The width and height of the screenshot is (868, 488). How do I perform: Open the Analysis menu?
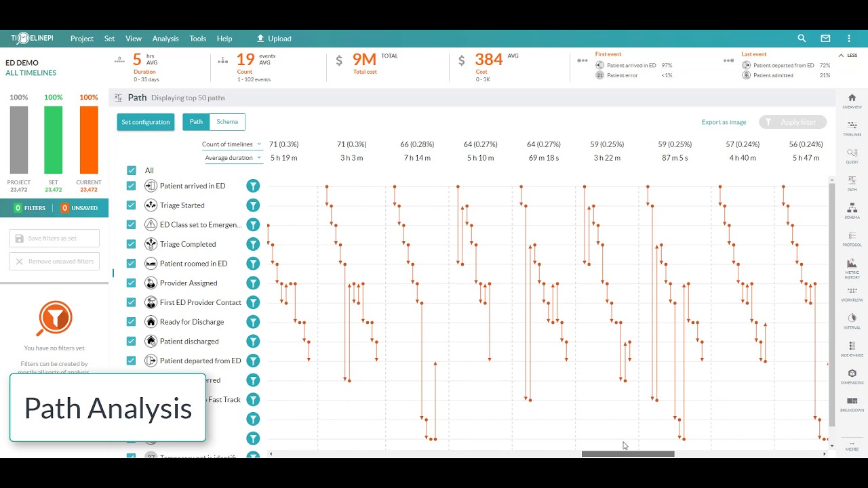tap(165, 39)
